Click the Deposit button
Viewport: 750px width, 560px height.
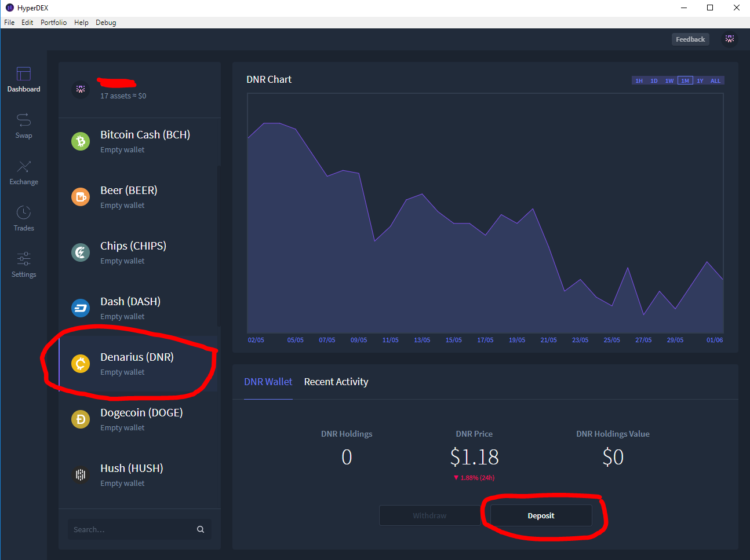click(x=541, y=515)
